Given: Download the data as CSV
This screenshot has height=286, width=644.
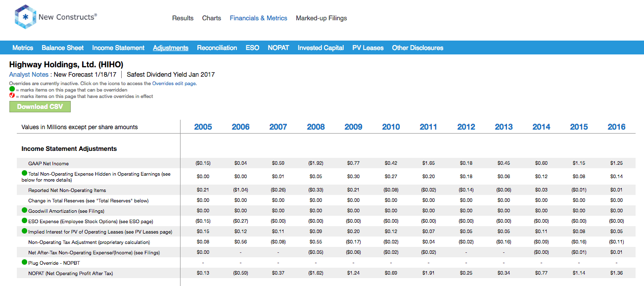Looking at the screenshot, I should click(40, 107).
